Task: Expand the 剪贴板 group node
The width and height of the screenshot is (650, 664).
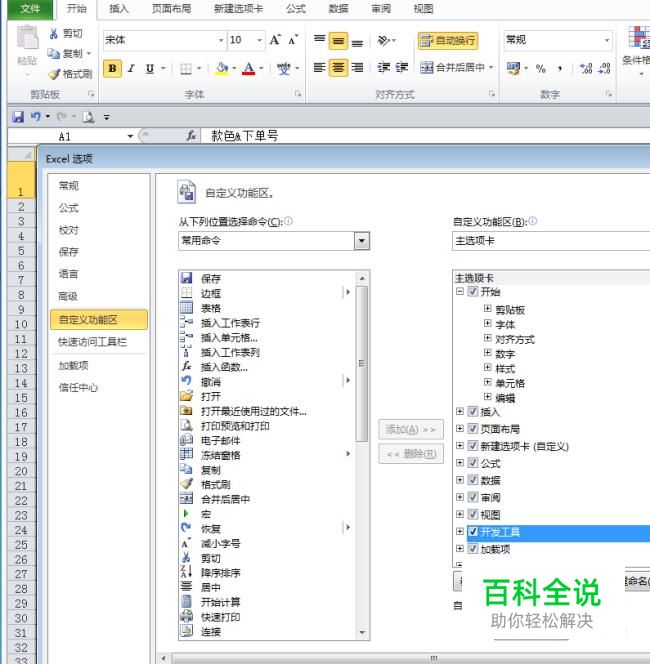Action: (487, 309)
